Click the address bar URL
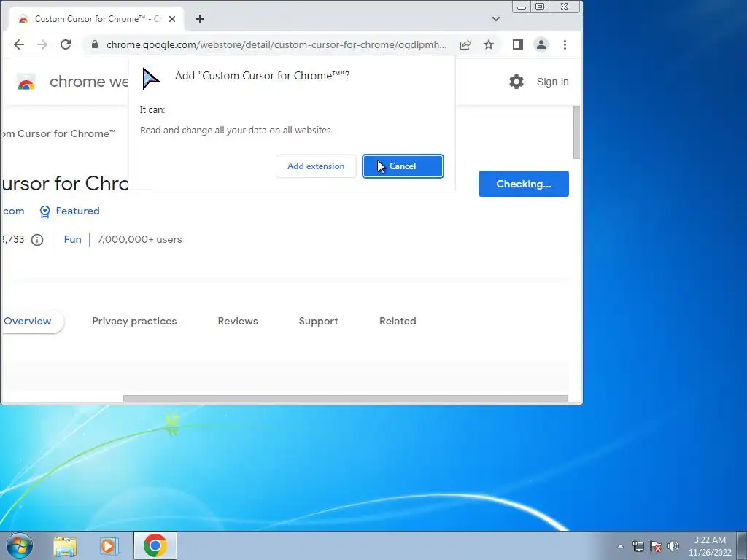The height and width of the screenshot is (560, 747). [x=276, y=44]
